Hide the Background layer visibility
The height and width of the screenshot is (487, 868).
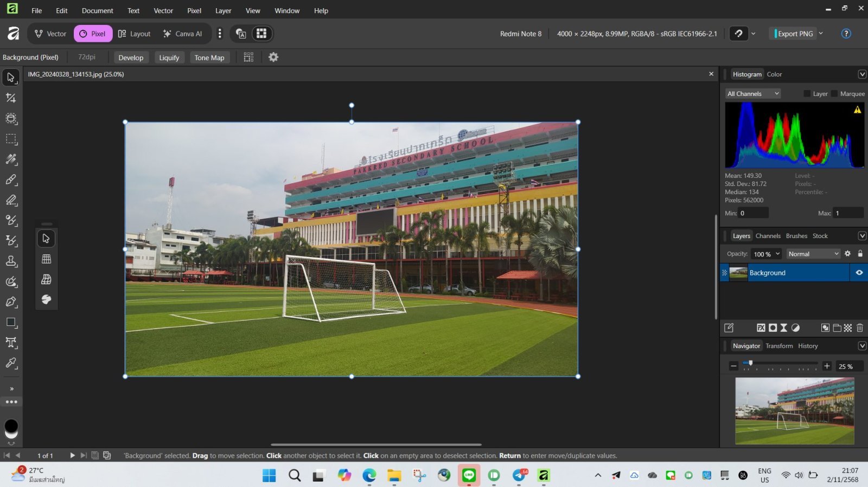[859, 273]
